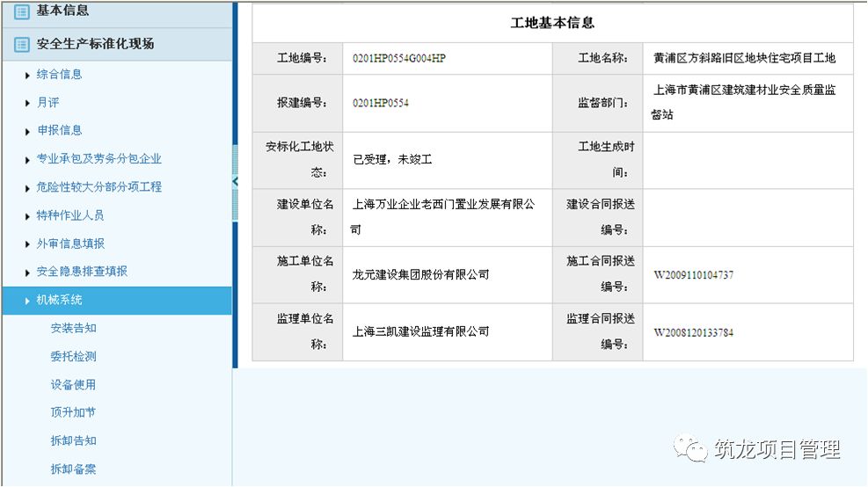Click the 基本信息 list icon

coord(21,11)
